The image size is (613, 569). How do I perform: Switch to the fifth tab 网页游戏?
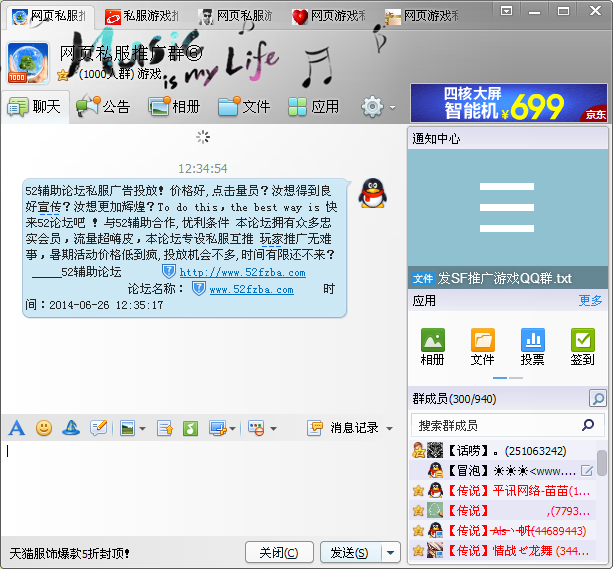[422, 16]
